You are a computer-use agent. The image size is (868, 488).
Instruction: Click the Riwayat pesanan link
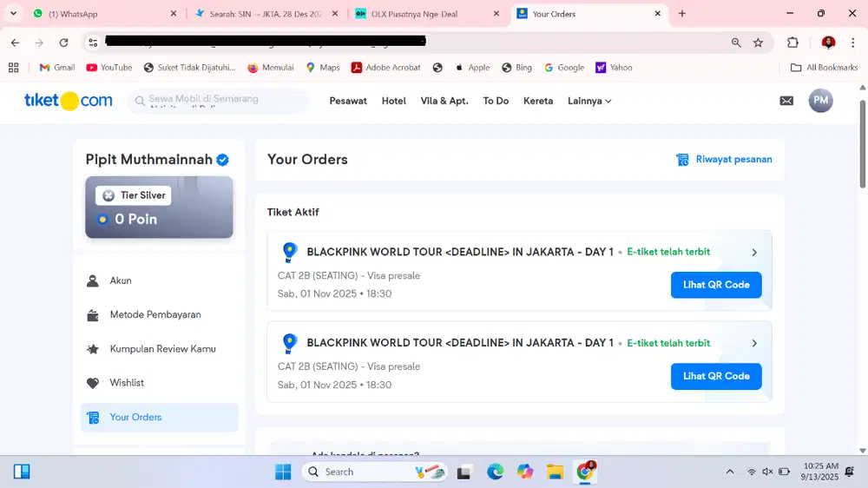pos(725,160)
